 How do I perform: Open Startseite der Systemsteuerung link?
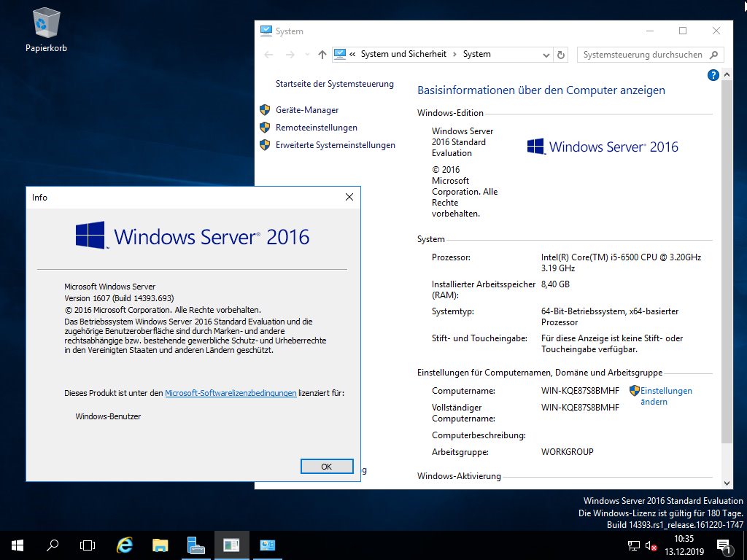334,84
